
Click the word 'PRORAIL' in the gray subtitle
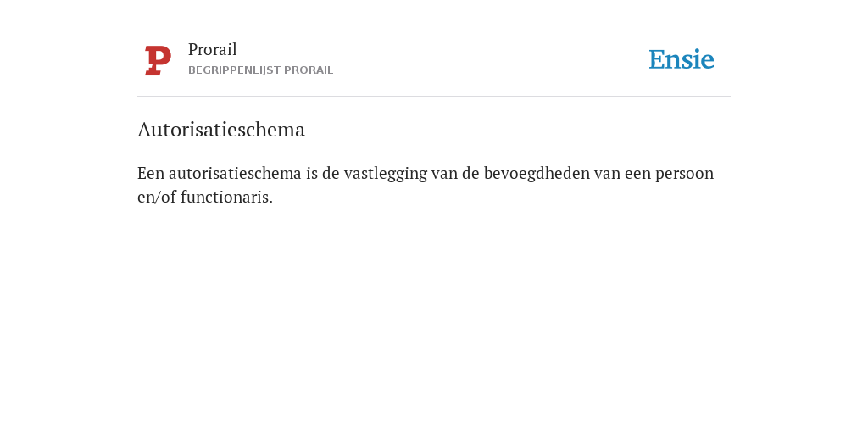[x=309, y=70]
